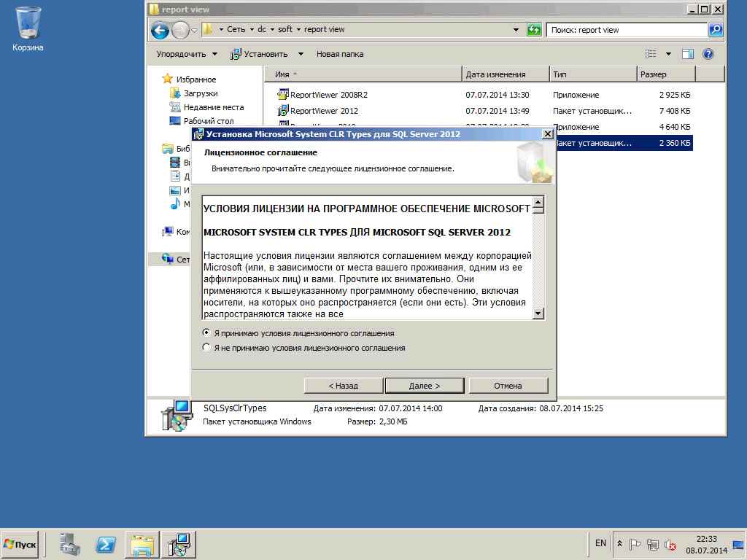This screenshot has height=560, width=747.
Task: Click the 07.07.2014 13:30 date cell
Action: point(498,95)
